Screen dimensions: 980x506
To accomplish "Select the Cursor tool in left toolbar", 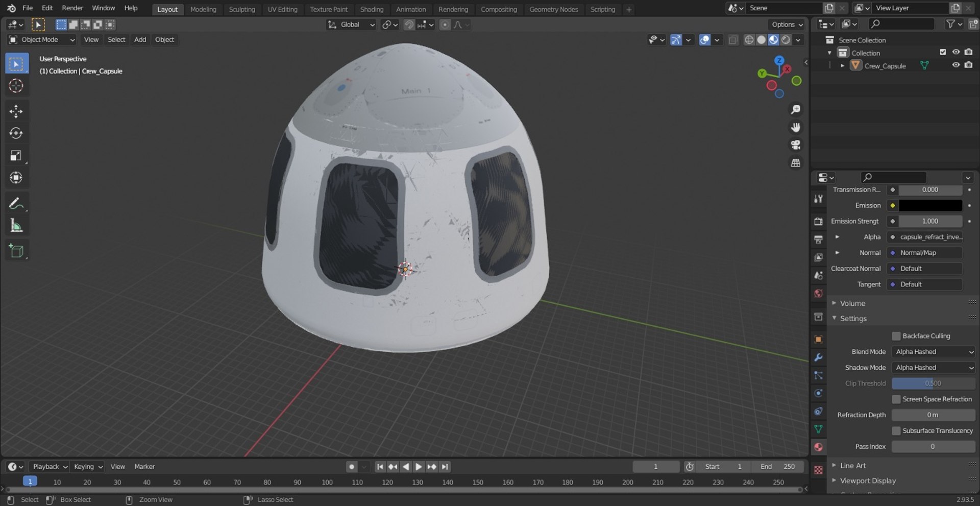I will click(16, 86).
